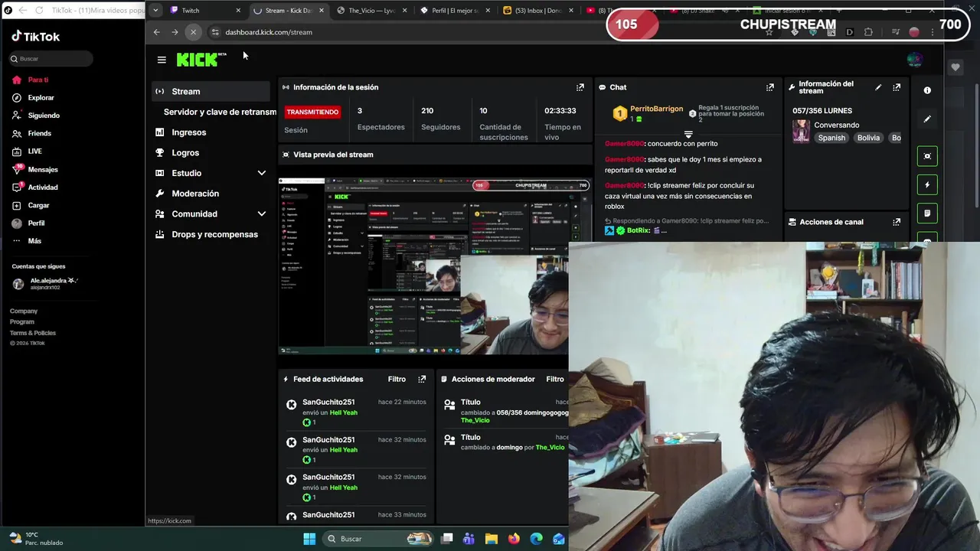Open TikTok Terms & Policies link

[33, 333]
